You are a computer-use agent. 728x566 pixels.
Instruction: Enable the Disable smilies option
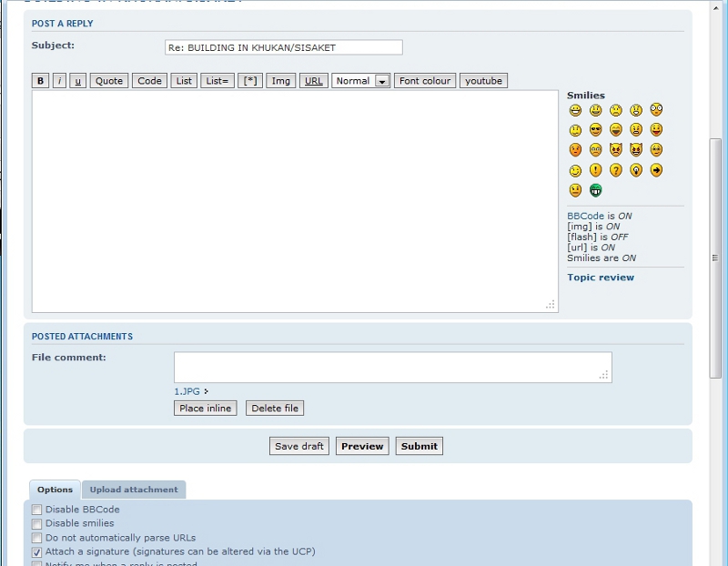37,523
